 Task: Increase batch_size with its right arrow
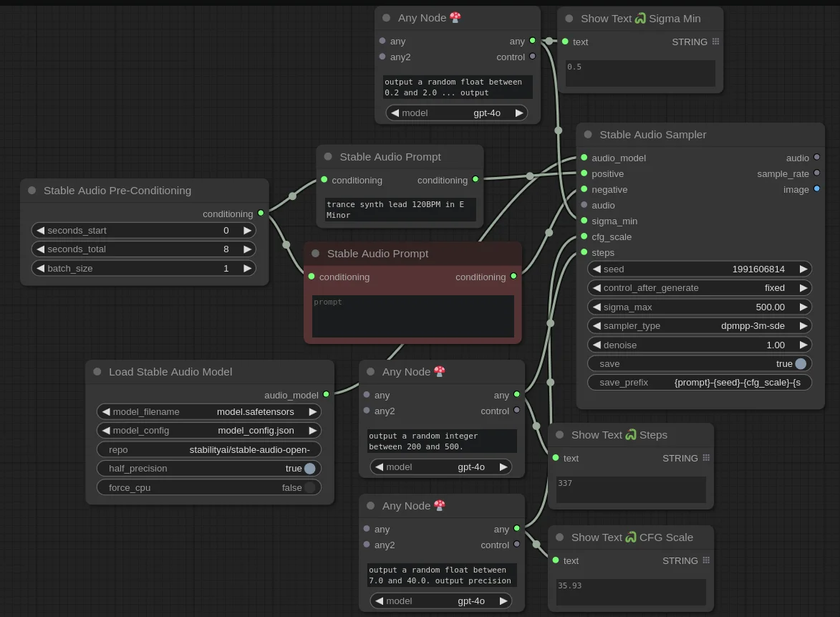click(247, 268)
